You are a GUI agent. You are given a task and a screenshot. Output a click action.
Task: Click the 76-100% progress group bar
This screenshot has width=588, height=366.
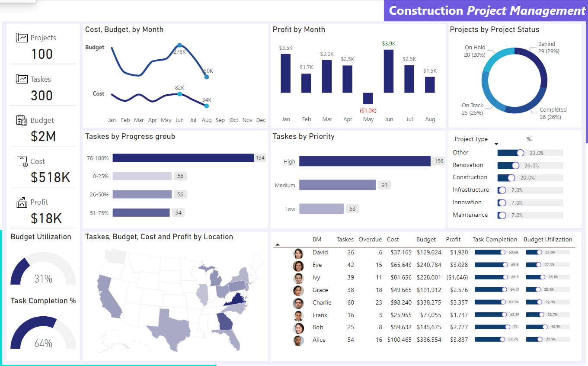tap(183, 158)
